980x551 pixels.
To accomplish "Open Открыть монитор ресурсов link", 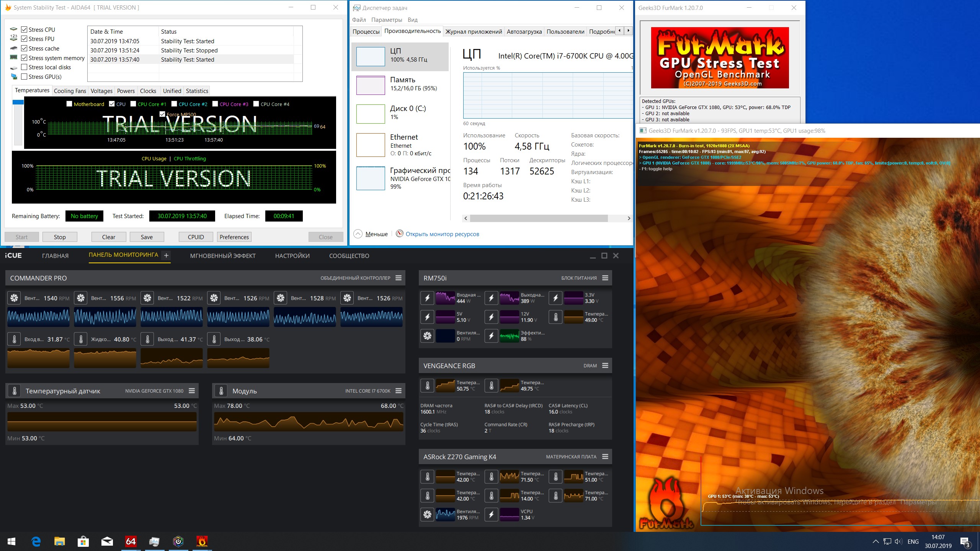I will click(x=442, y=234).
